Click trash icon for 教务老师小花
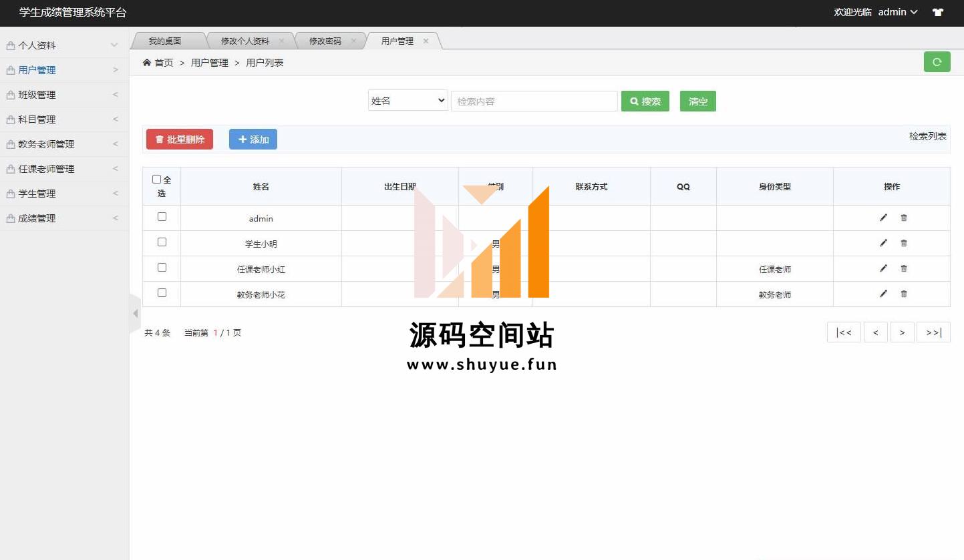964x560 pixels. pos(904,294)
